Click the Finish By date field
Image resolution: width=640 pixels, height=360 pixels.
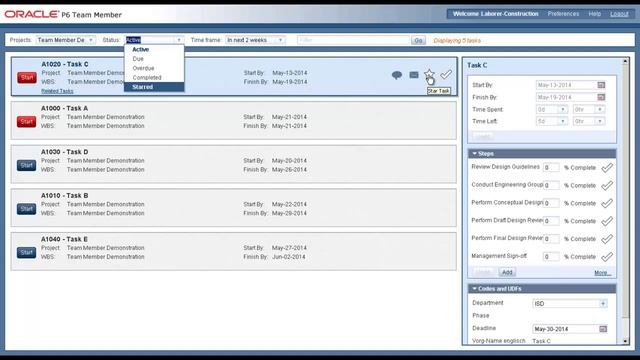566,97
